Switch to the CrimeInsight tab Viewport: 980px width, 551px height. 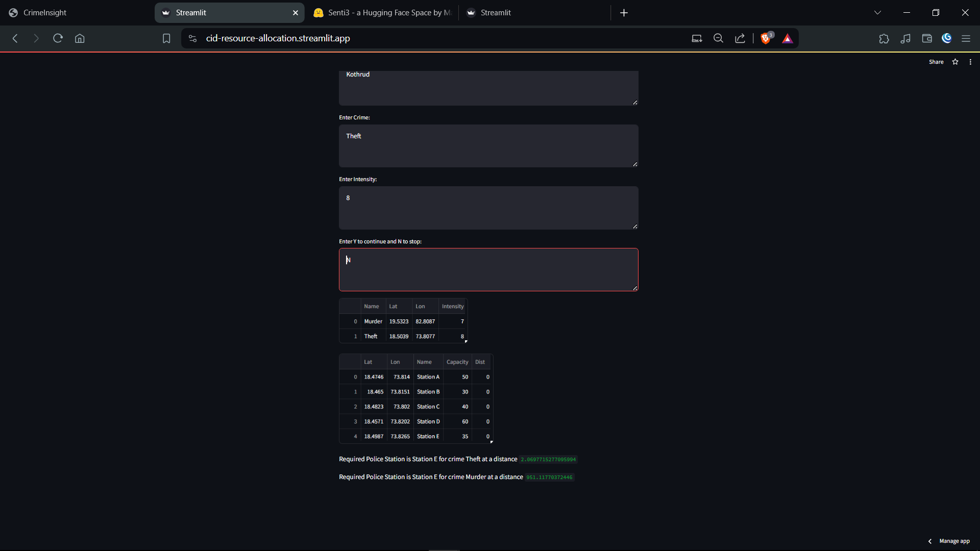tap(45, 13)
